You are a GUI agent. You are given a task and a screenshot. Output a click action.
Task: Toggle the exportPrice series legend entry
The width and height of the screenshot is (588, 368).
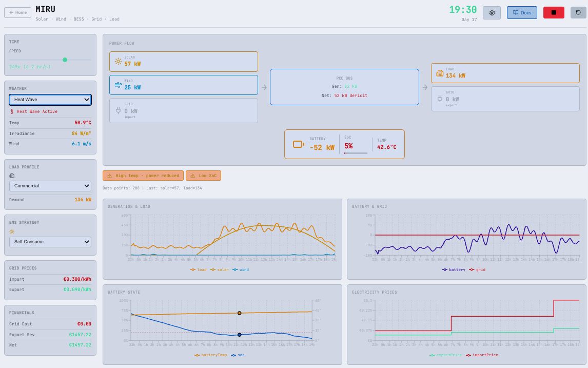tap(446, 355)
